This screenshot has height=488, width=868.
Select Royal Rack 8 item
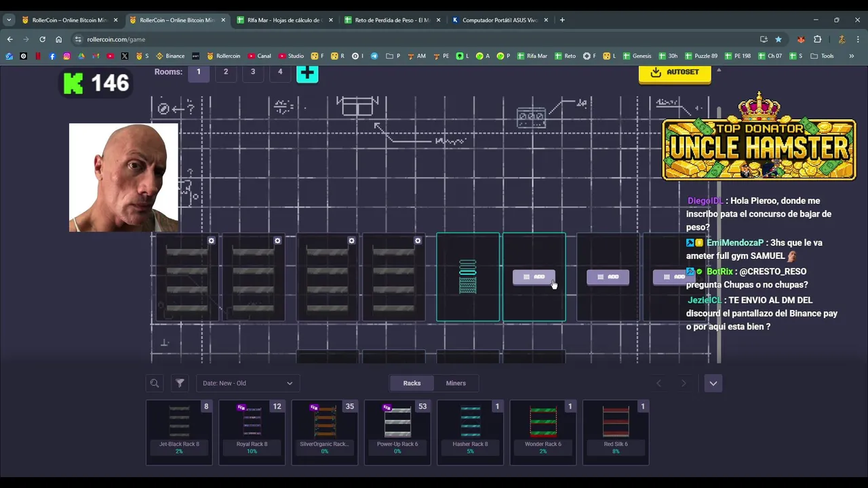(x=252, y=432)
